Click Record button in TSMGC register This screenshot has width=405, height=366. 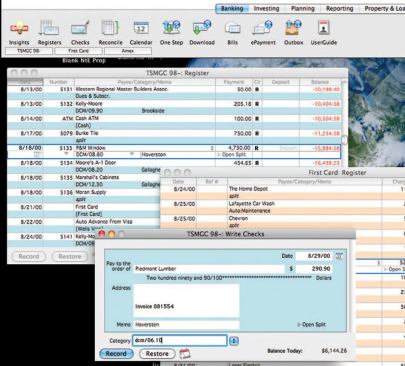(29, 256)
